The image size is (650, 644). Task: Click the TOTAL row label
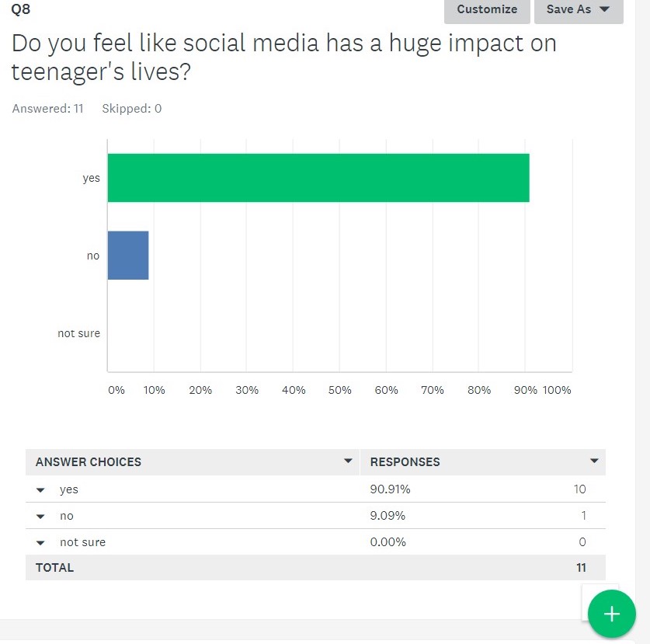coord(54,568)
